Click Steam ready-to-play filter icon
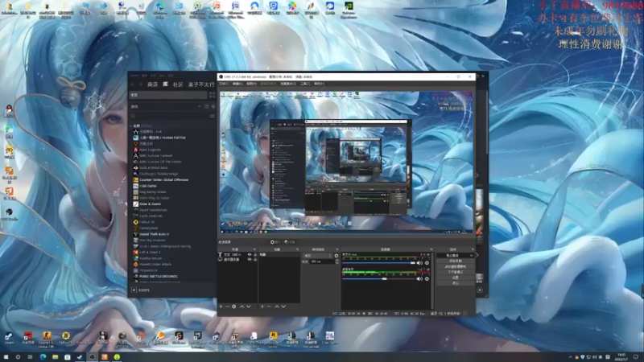Viewport: 644px width, 362px height. 213,106
